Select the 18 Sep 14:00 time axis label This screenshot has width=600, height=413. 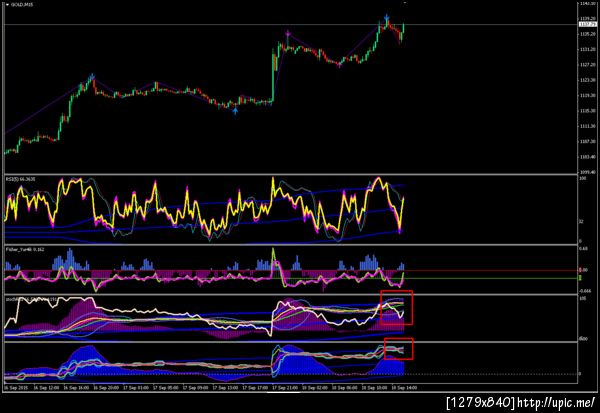click(404, 387)
